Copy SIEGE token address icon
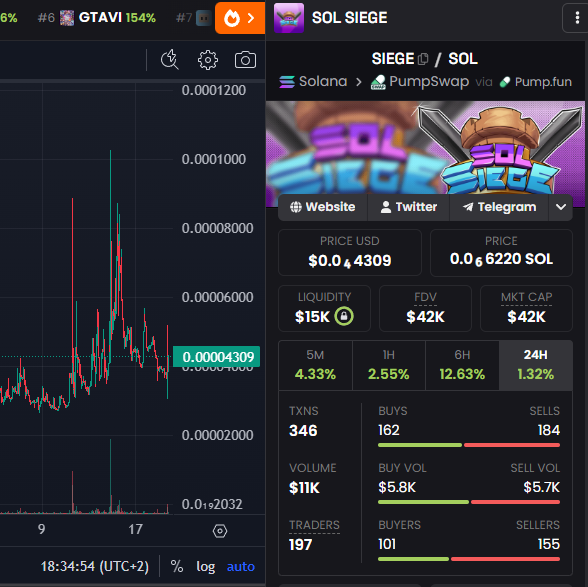Image resolution: width=588 pixels, height=587 pixels. 423,59
